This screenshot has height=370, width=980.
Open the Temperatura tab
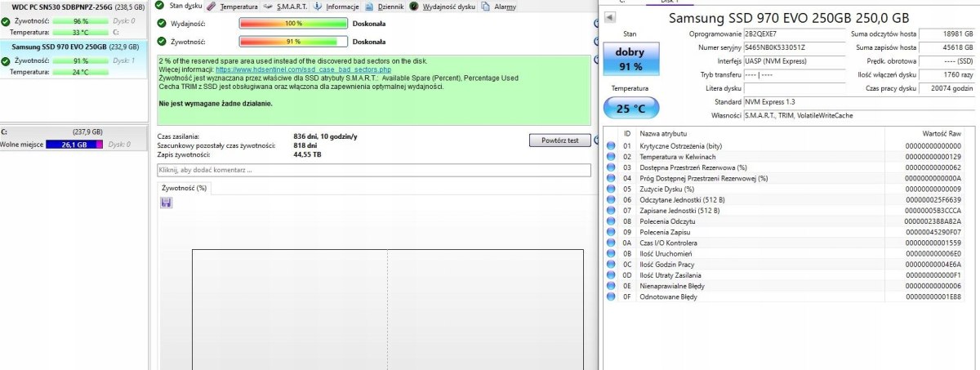238,7
